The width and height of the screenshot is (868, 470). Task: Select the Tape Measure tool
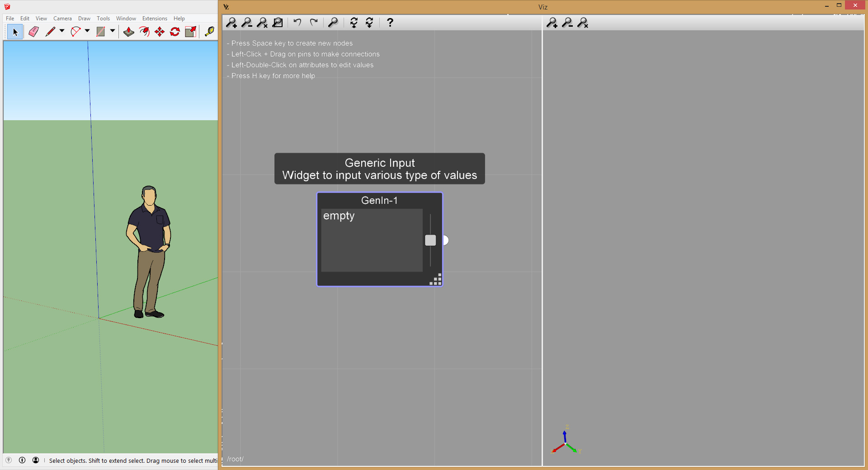click(209, 32)
